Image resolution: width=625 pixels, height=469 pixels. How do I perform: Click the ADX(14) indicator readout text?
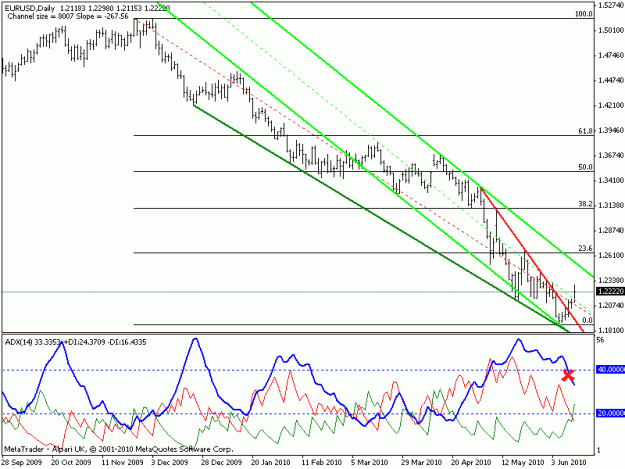click(x=75, y=342)
